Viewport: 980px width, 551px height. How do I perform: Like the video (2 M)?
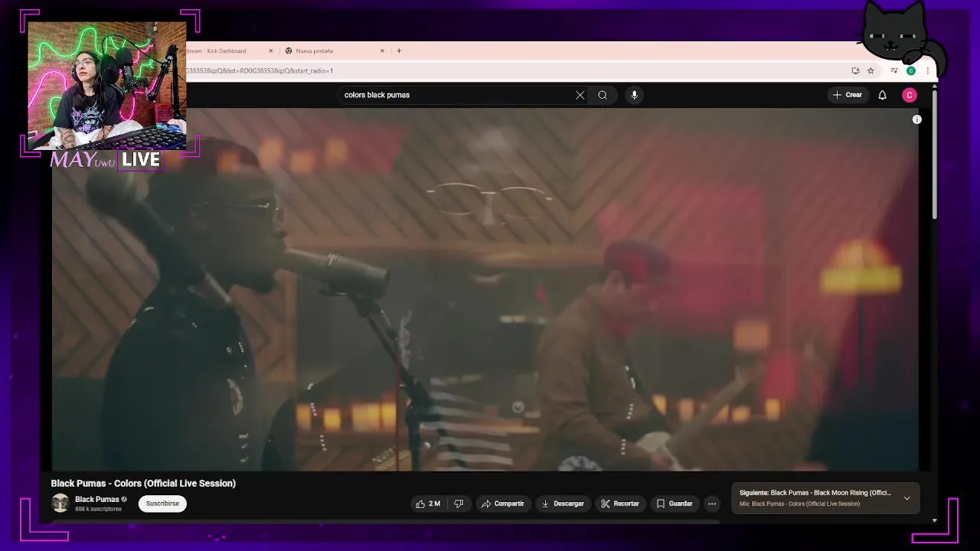click(x=429, y=504)
